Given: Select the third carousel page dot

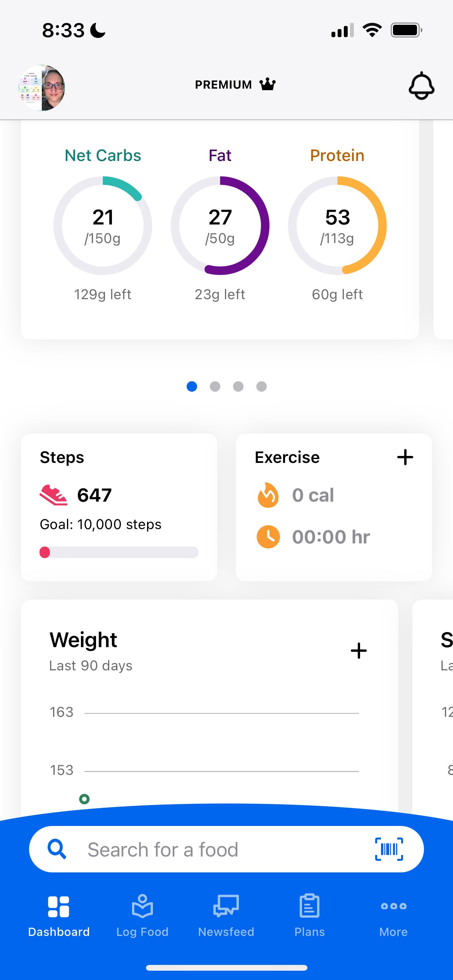Looking at the screenshot, I should click(x=238, y=386).
